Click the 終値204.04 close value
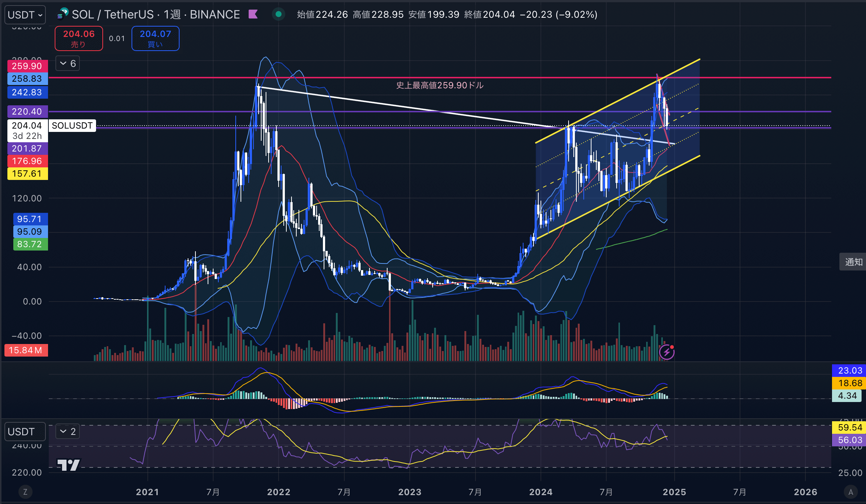Image resolution: width=866 pixels, height=504 pixels. pos(490,14)
